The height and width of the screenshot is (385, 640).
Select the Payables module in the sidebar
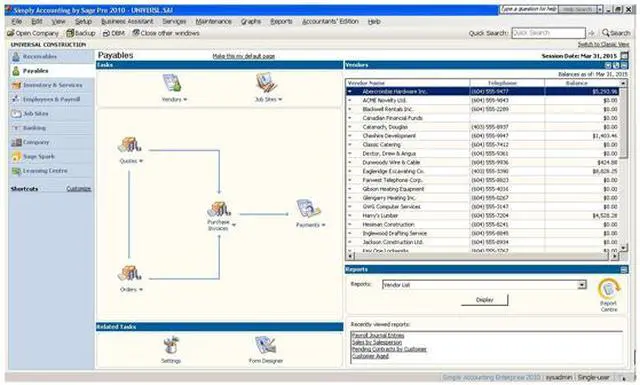click(x=51, y=71)
